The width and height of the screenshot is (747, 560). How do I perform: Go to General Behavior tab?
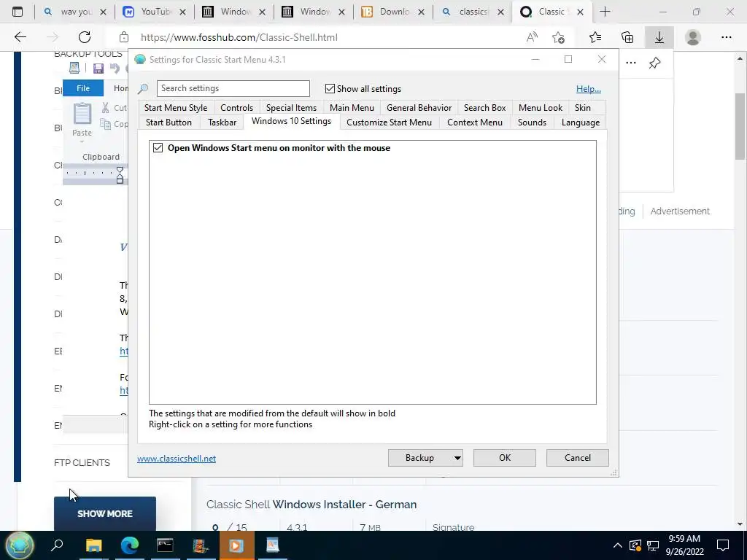[419, 108]
